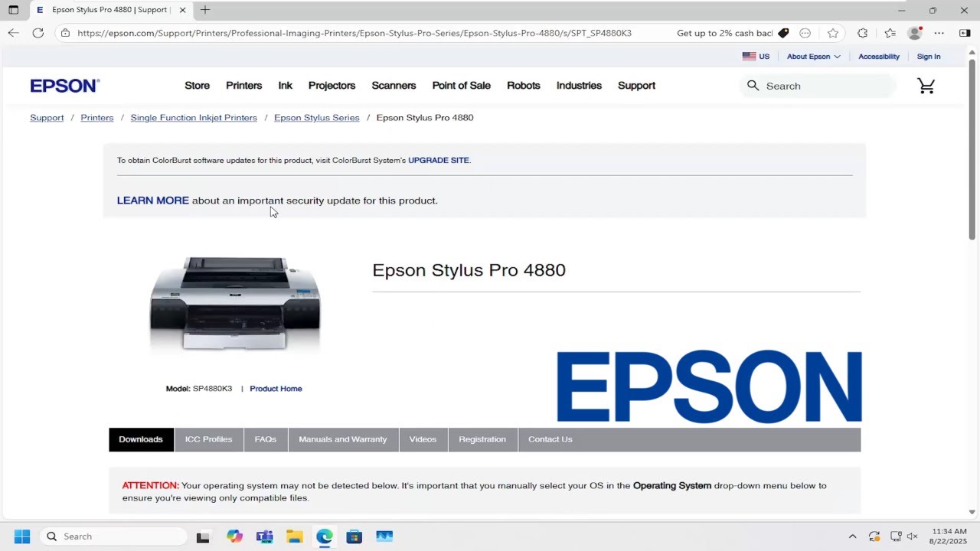Select the Downloads tab
This screenshot has width=980, height=551.
[x=141, y=439]
